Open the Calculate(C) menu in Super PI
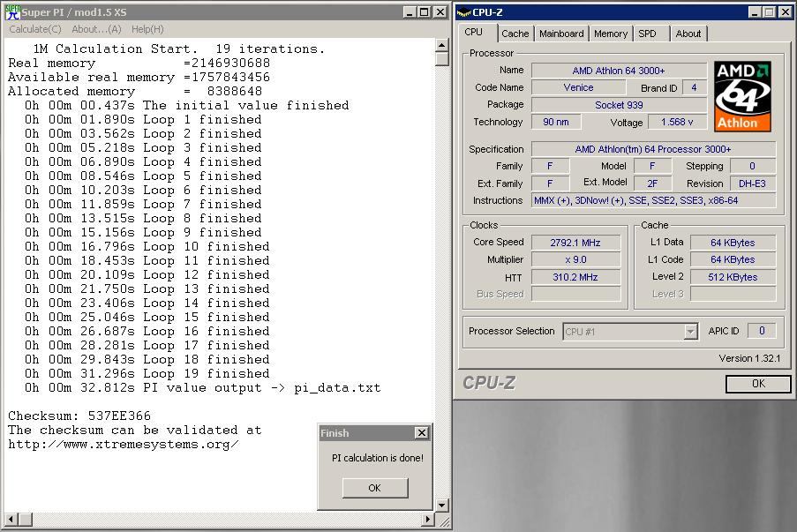This screenshot has width=797, height=532. coord(35,29)
